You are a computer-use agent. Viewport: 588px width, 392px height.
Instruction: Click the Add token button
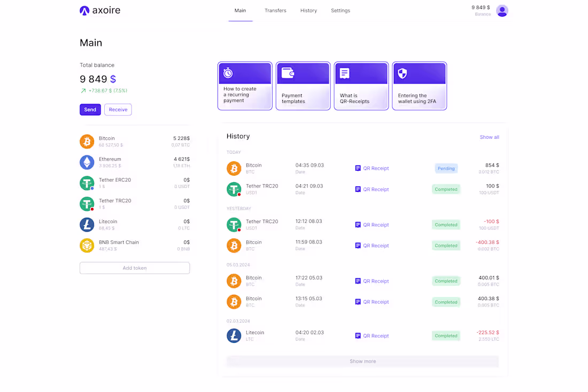(134, 268)
